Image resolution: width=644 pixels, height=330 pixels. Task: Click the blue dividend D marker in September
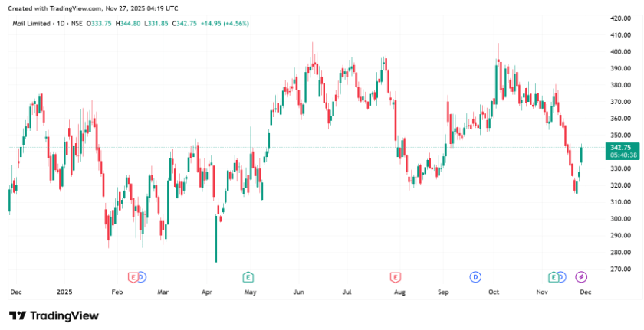(x=475, y=276)
